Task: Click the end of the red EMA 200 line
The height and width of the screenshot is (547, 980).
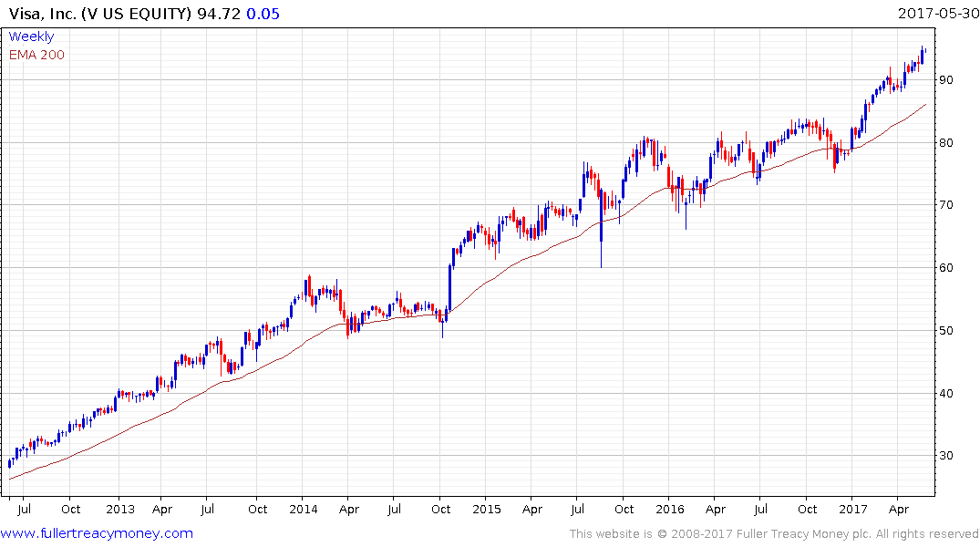Action: pyautogui.click(x=925, y=105)
